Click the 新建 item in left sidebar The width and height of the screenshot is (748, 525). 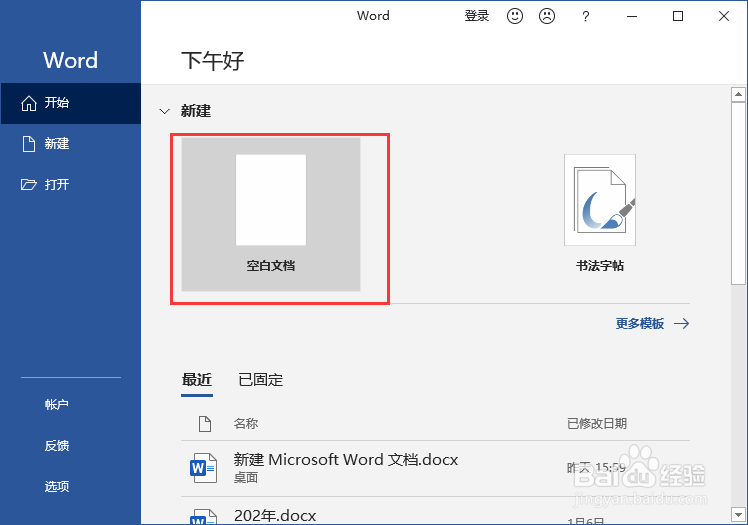coord(71,144)
